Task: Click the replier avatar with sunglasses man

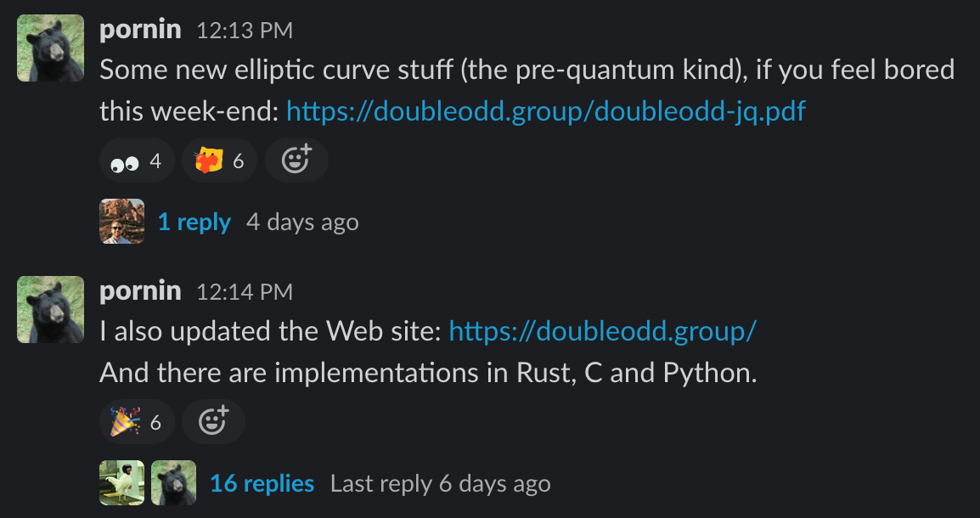Action: 122,221
